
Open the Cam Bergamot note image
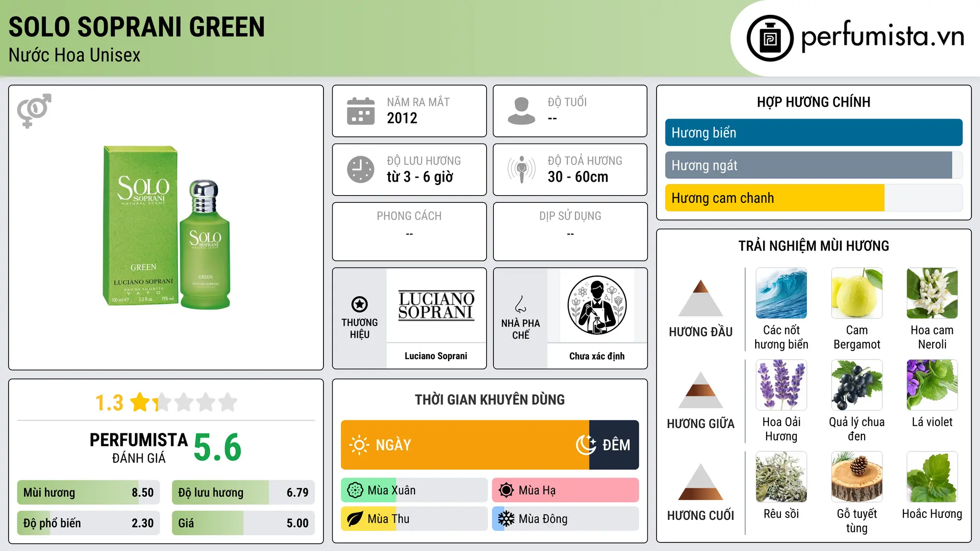[857, 293]
